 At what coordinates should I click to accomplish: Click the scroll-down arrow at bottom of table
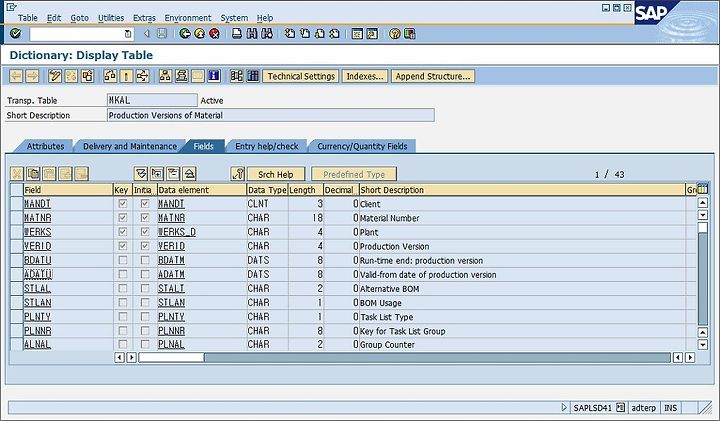tap(703, 344)
